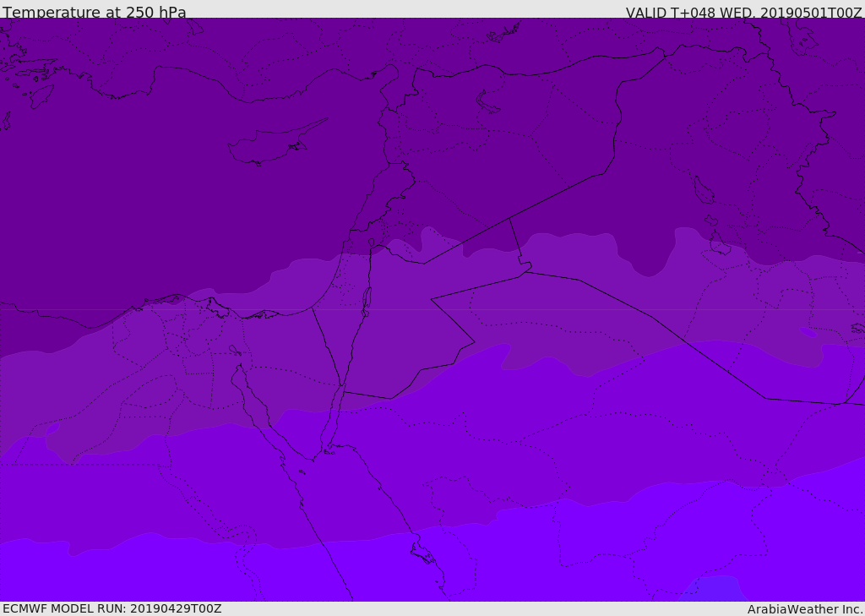
Task: Click the 'ArabiaWeather Inc.' credit text
Action: (x=805, y=609)
